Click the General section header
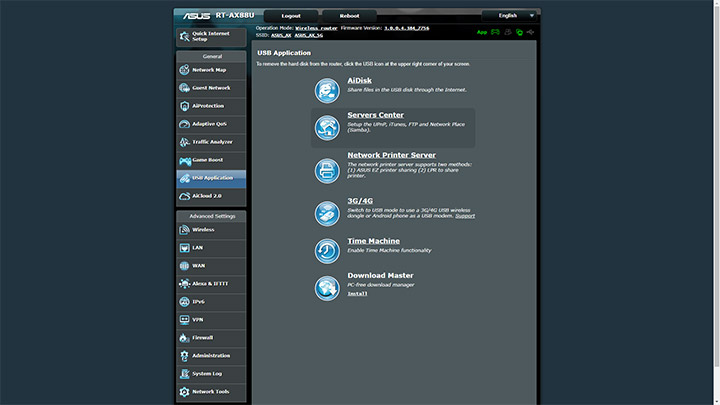Viewport: 720px width, 405px height. pos(212,56)
